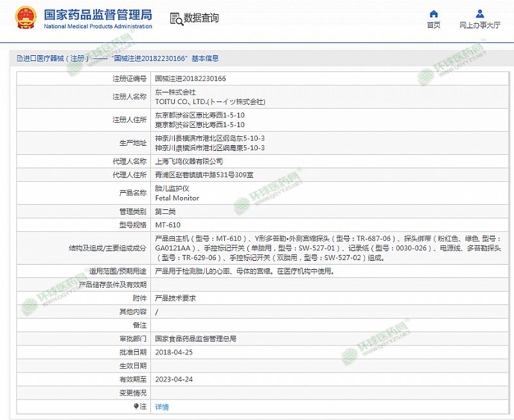Click the Fetal Monitor product name text
Screen dimensions: 514x420
pos(177,198)
